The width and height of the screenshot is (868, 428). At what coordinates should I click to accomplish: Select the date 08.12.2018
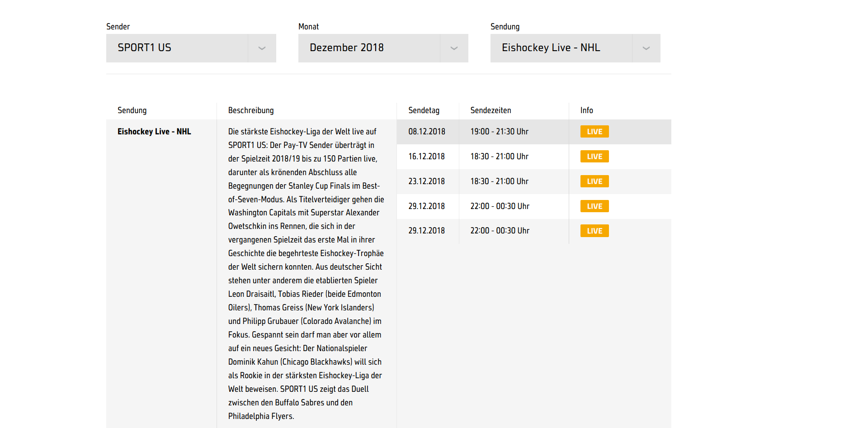(427, 132)
